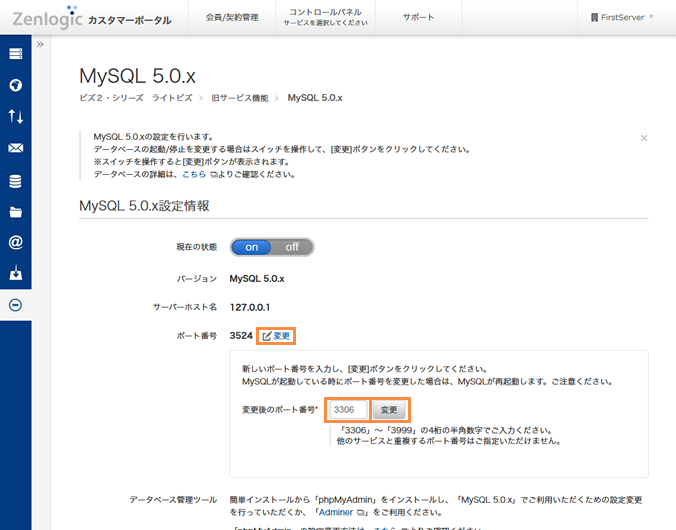Select the circled-minus old services sidebar icon
This screenshot has height=530, width=676.
16,305
